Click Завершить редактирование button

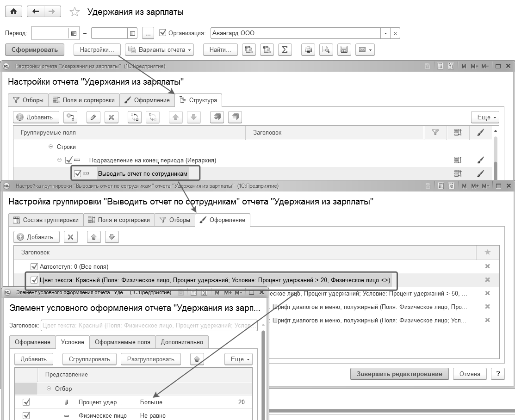[399, 374]
